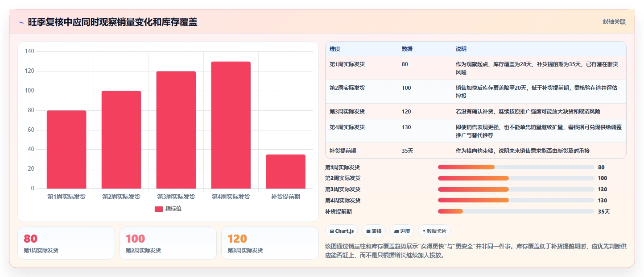The image size is (644, 277).
Task: Select the 第1周实际发货 bar in chart
Action: 66,150
